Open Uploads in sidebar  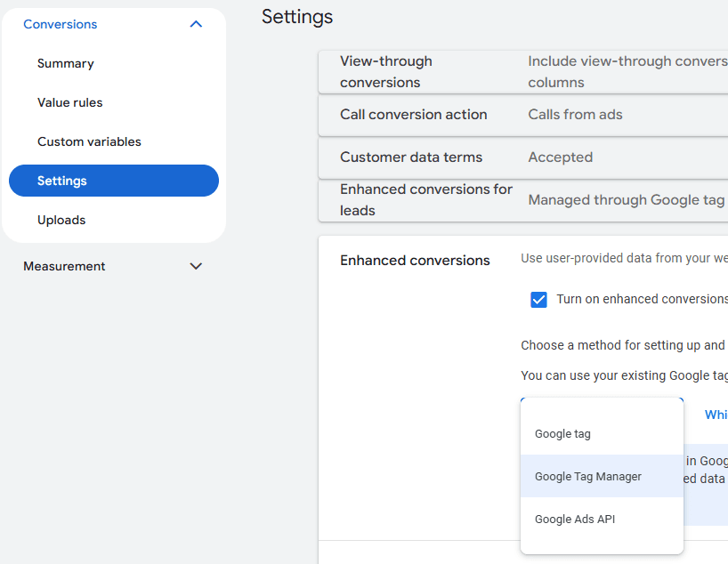[x=61, y=220]
